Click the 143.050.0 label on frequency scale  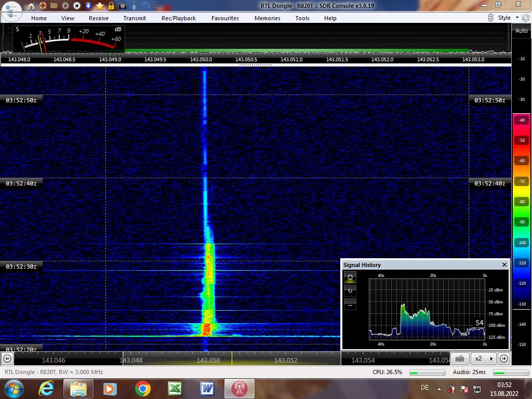(x=201, y=59)
